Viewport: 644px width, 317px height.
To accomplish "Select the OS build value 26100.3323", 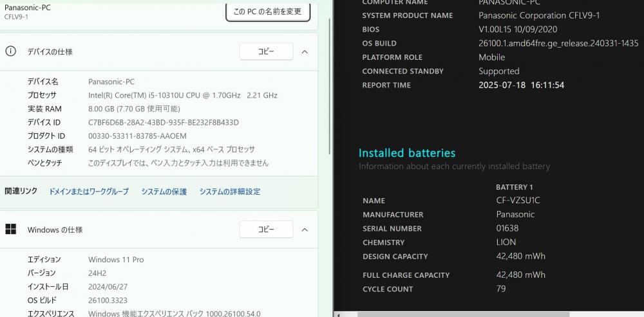I will (108, 300).
